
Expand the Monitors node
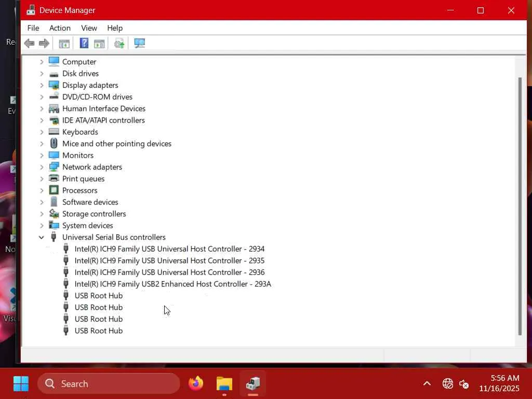[x=42, y=155]
